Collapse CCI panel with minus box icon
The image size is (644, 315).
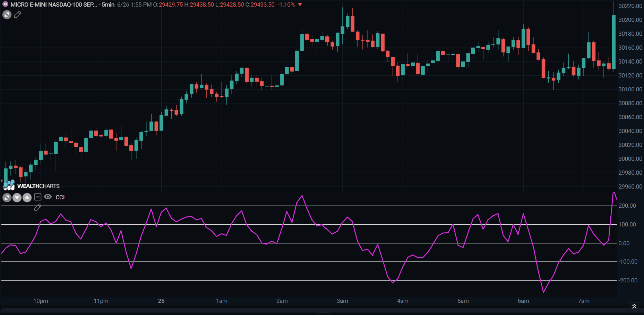38,197
